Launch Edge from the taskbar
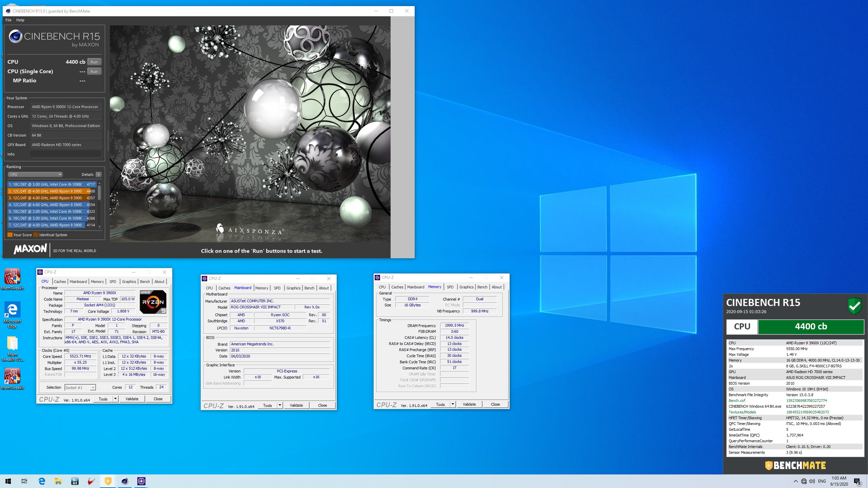Viewport: 868px width, 488px height. tap(42, 481)
